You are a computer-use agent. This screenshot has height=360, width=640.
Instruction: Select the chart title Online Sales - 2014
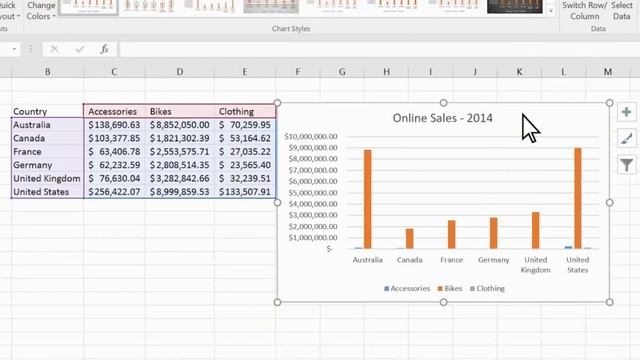[x=442, y=118]
